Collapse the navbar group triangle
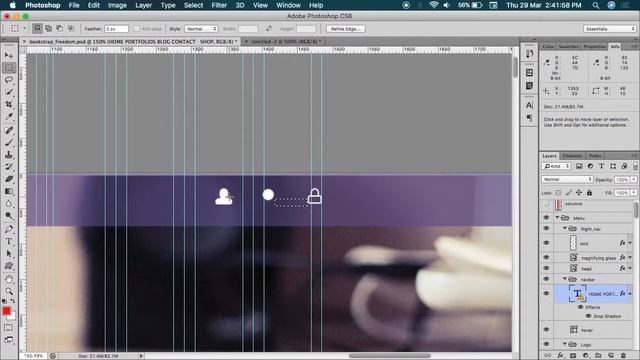 [564, 279]
